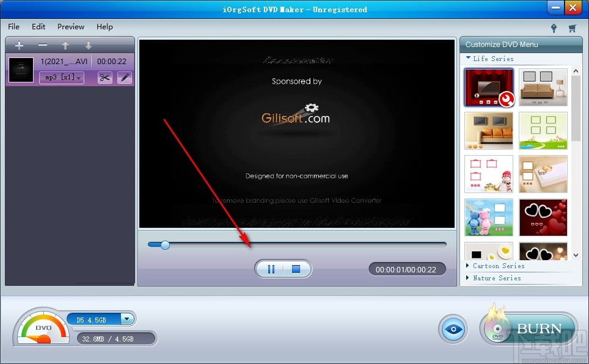Open the purchase page via cart icon
This screenshot has height=364, width=589.
point(572,28)
